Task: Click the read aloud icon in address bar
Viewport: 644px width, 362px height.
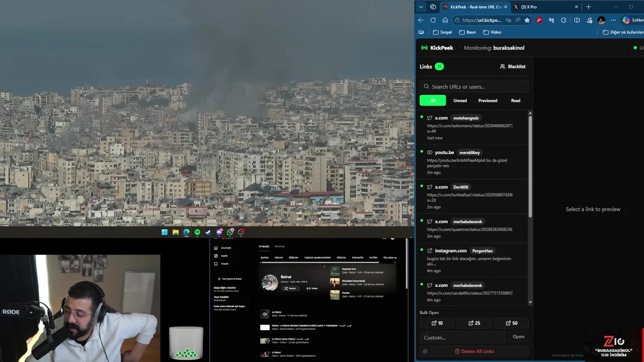Action: tap(518, 20)
